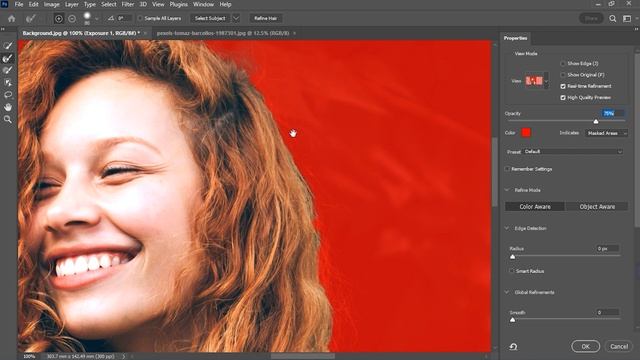Open the Select Subject dropdown arrow
This screenshot has height=360, width=640.
[236, 18]
